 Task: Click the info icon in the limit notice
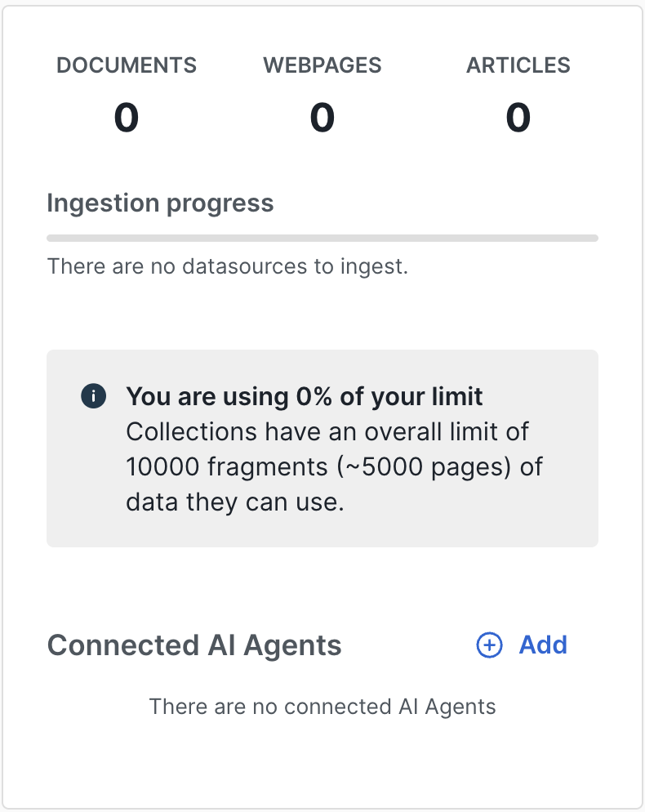94,397
